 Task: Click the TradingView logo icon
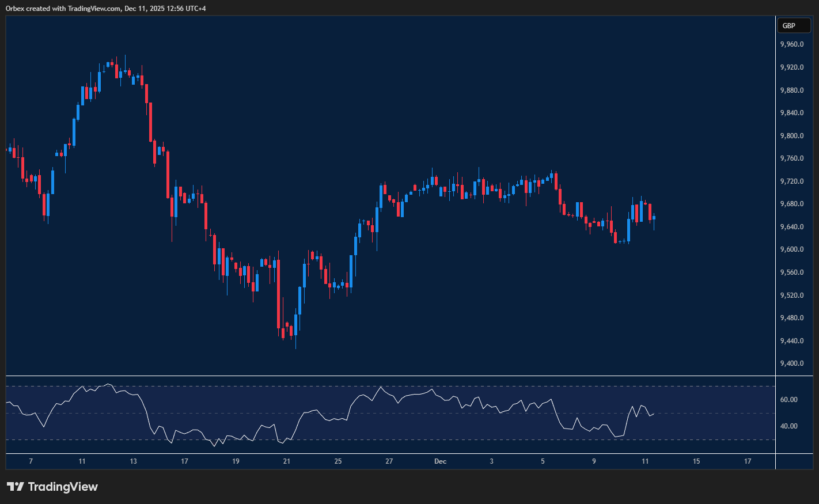click(16, 487)
